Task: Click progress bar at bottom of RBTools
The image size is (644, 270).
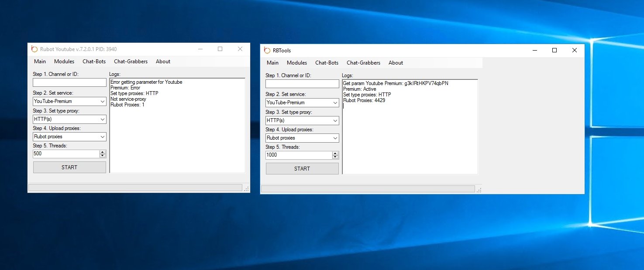Action: point(368,189)
